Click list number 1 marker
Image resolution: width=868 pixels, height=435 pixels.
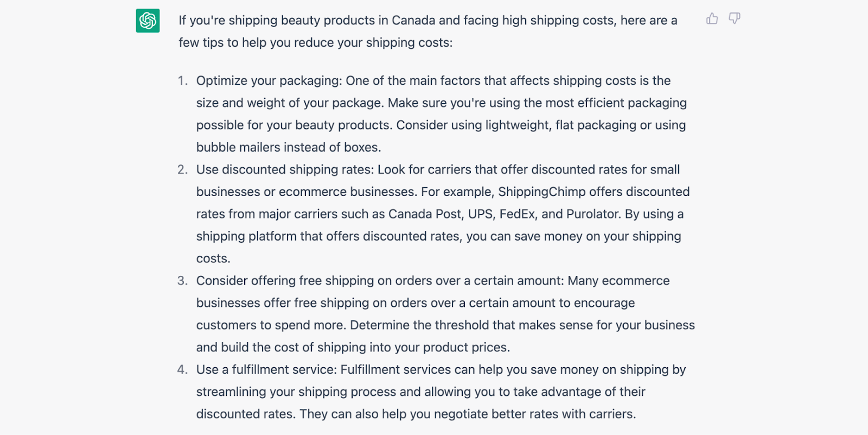[x=182, y=81]
